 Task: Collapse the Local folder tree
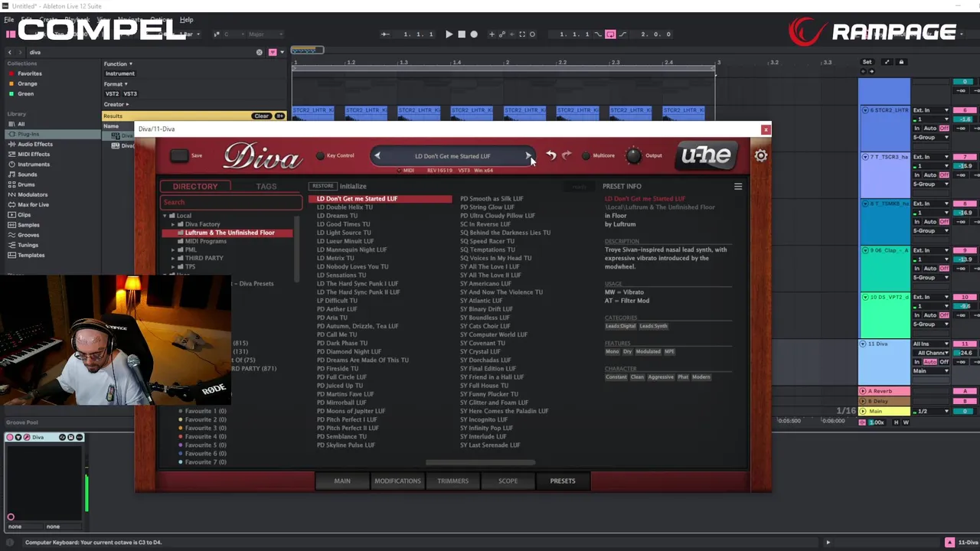[x=165, y=216]
